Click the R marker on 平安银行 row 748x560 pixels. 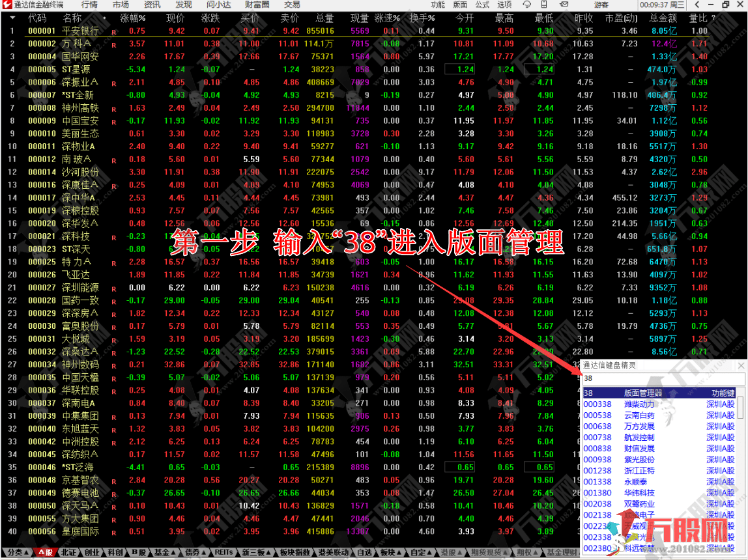point(114,33)
